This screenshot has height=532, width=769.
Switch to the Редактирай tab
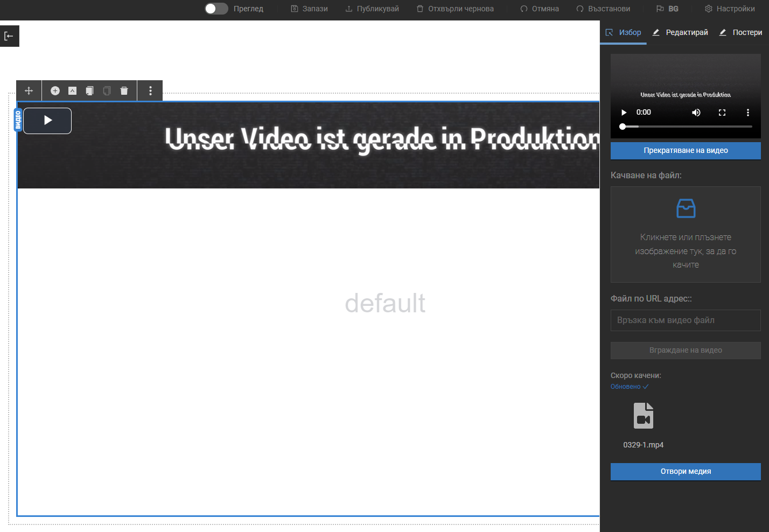681,32
